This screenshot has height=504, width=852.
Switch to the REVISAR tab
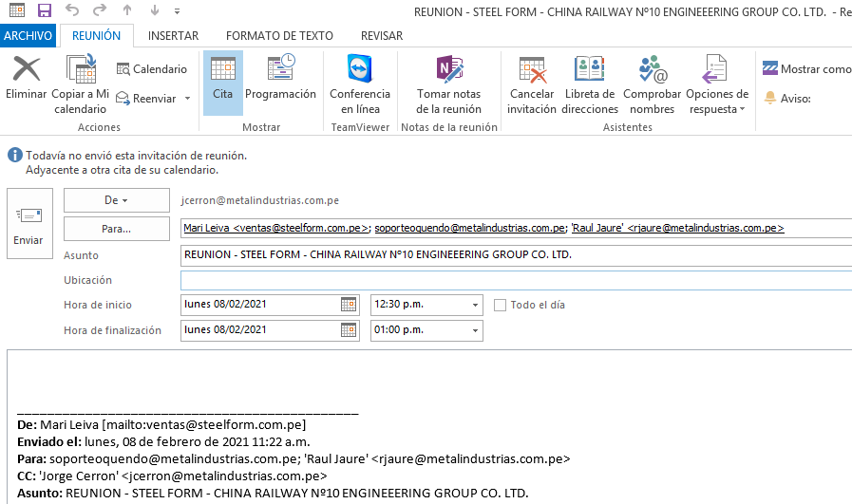(x=382, y=36)
